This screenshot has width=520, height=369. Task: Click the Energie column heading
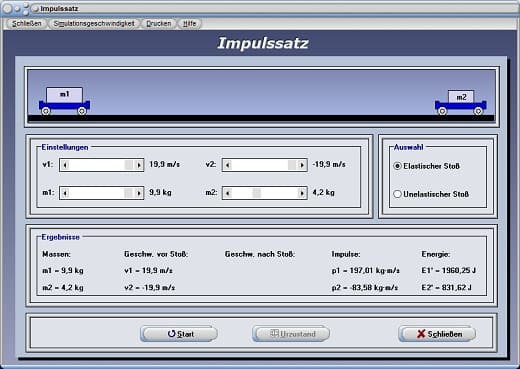[x=436, y=254]
